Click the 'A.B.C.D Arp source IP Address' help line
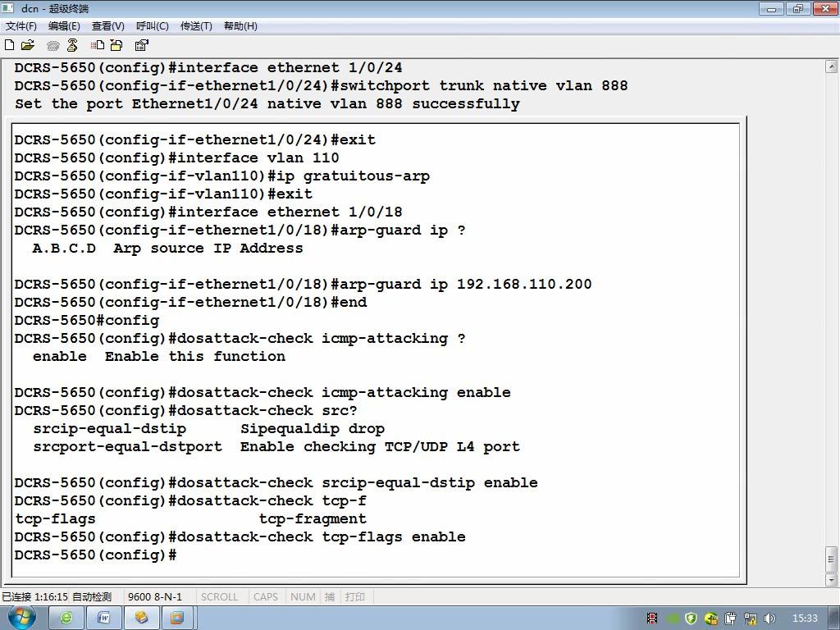840x630 pixels. click(x=167, y=249)
